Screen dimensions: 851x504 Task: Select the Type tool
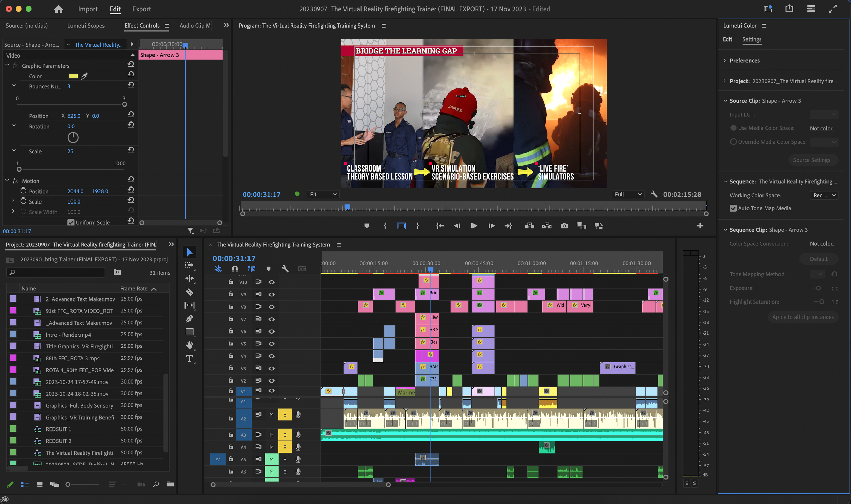190,358
